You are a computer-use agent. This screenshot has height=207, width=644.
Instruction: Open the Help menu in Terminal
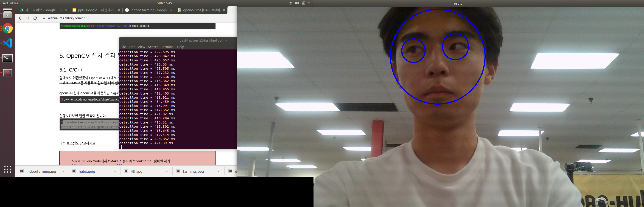pyautogui.click(x=180, y=47)
